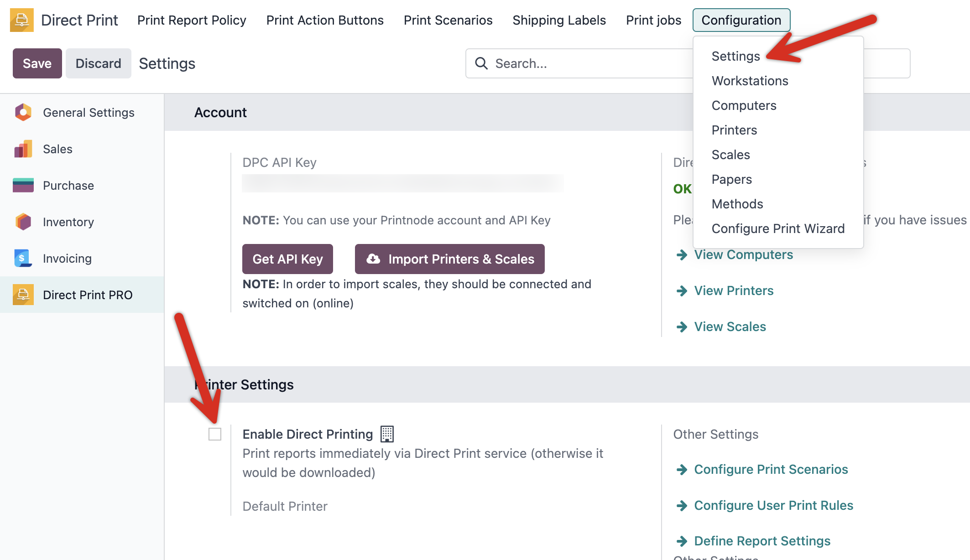
Task: Open Purchase settings in the sidebar
Action: [82, 185]
